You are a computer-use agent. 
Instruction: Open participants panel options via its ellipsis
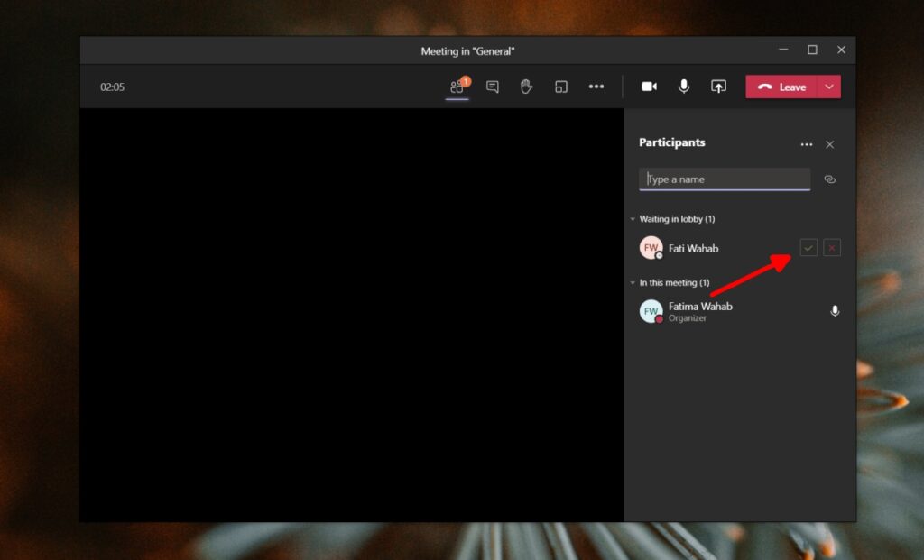tap(807, 144)
